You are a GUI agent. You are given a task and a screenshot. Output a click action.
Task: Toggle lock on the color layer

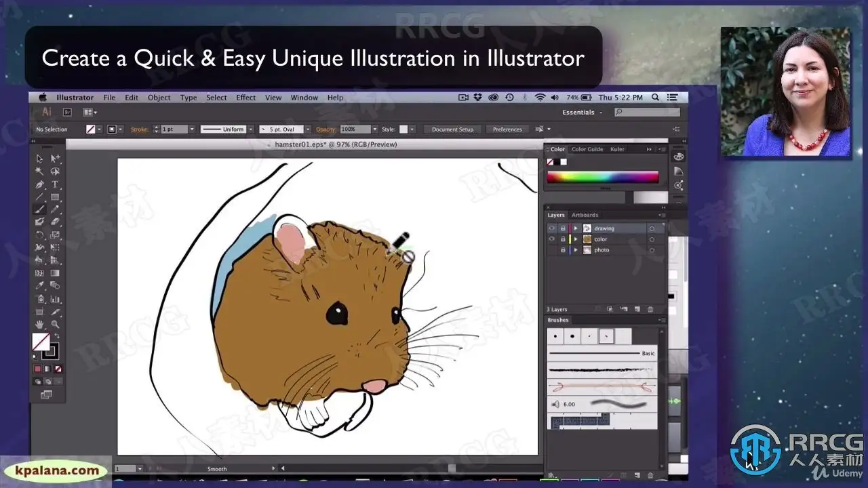pos(563,239)
